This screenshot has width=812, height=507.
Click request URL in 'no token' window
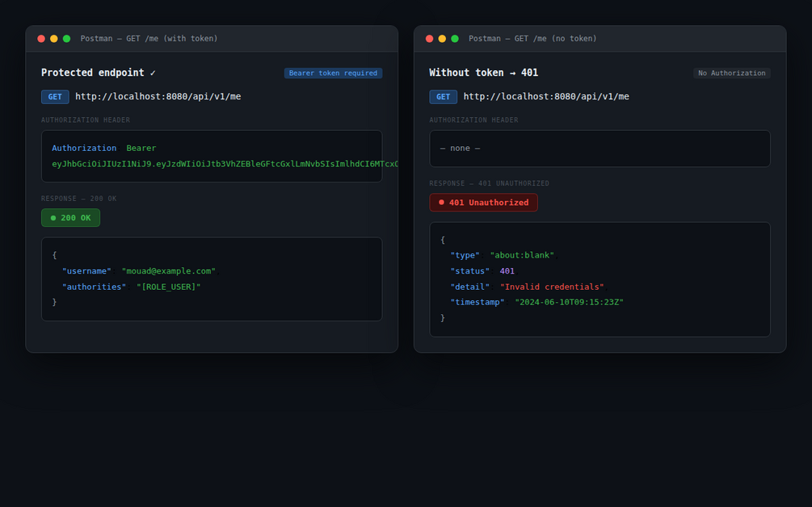(x=546, y=96)
